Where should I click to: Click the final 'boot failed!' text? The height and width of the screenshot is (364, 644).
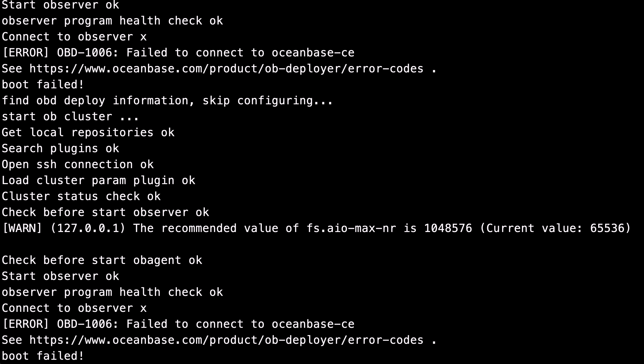[x=43, y=356]
